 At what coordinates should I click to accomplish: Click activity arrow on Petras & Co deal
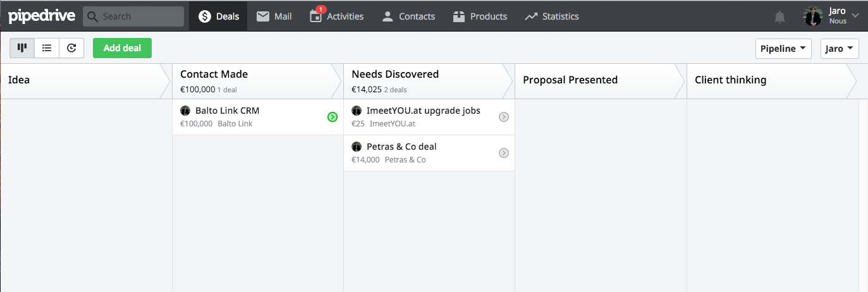pyautogui.click(x=504, y=153)
